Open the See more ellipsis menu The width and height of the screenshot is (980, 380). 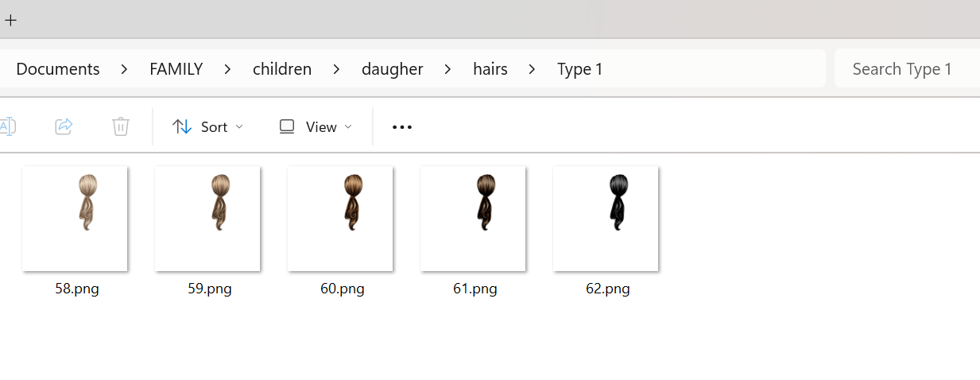[402, 126]
